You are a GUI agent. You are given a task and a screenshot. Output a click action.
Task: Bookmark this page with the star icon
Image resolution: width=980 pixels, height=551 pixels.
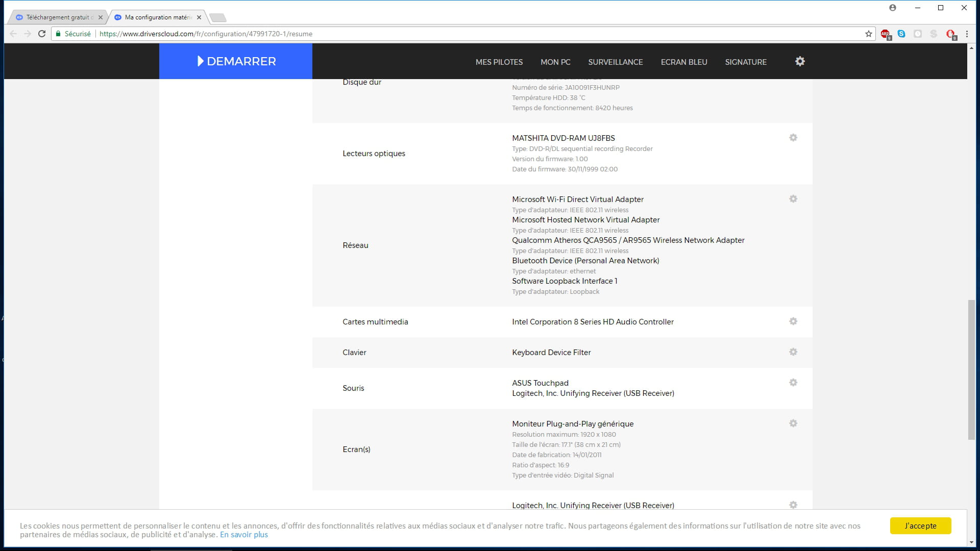[868, 34]
